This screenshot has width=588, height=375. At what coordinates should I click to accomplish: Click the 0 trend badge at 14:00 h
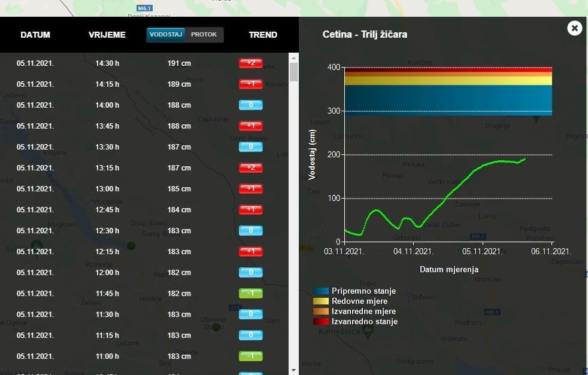(251, 105)
